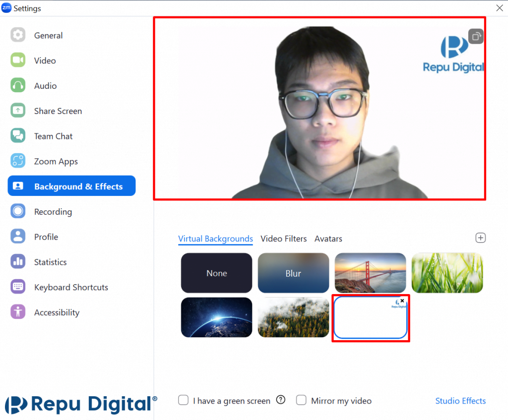Enable the 'I have a green screen' checkbox
Screen dimensions: 508x420
184,400
